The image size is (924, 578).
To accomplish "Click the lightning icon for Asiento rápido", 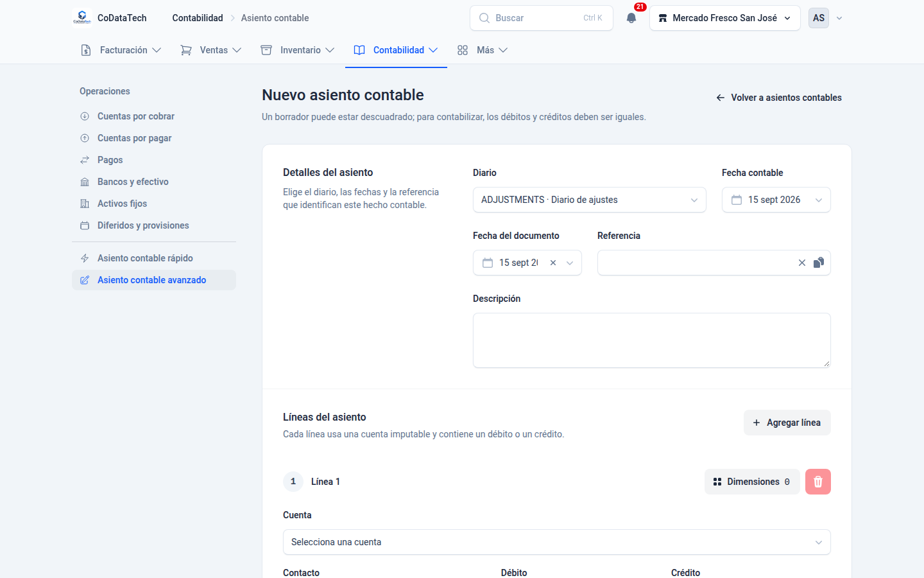I will (85, 258).
